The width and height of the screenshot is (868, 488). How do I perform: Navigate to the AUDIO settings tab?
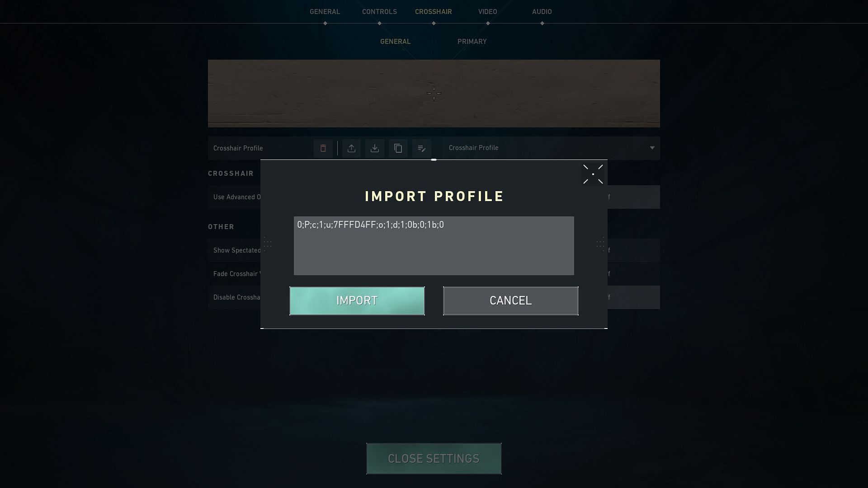point(542,11)
